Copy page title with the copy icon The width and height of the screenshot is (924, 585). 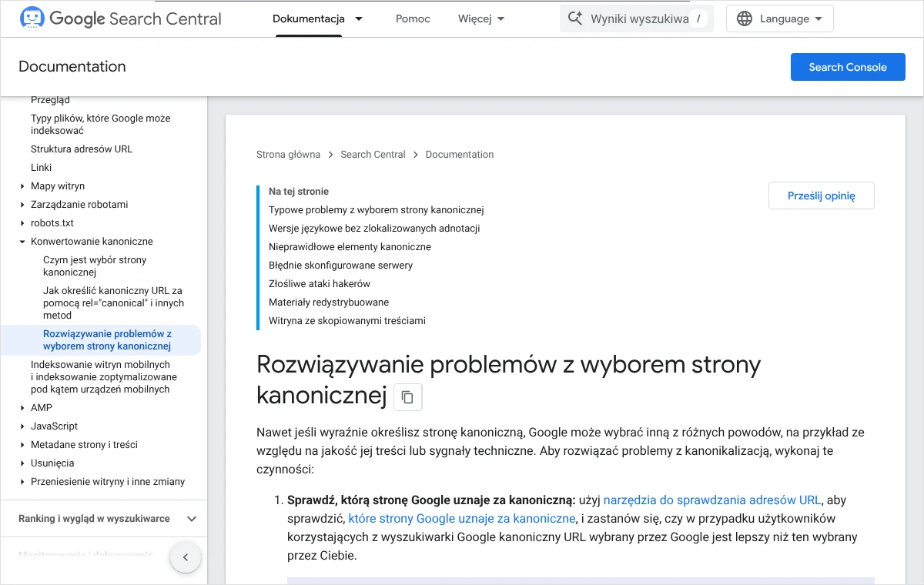tap(408, 397)
